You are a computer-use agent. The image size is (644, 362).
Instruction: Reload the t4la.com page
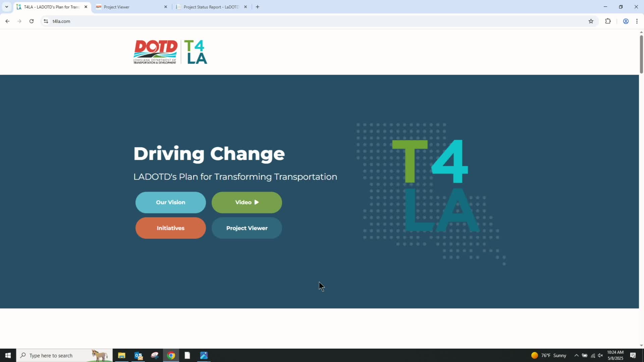[x=32, y=21]
